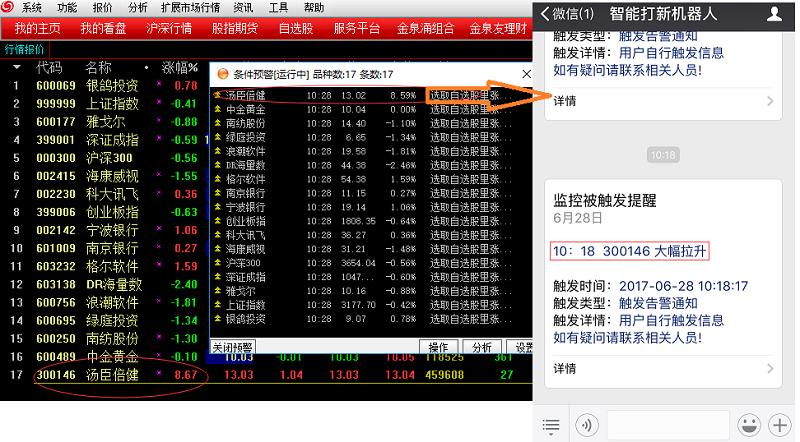Select stock row 600069 银鸽投资

[x=105, y=86]
